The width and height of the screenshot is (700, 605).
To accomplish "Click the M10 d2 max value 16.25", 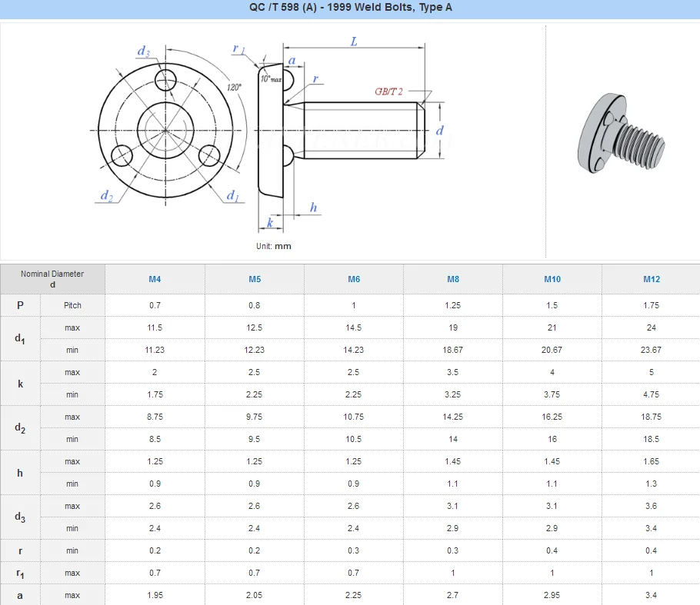I will (x=552, y=417).
